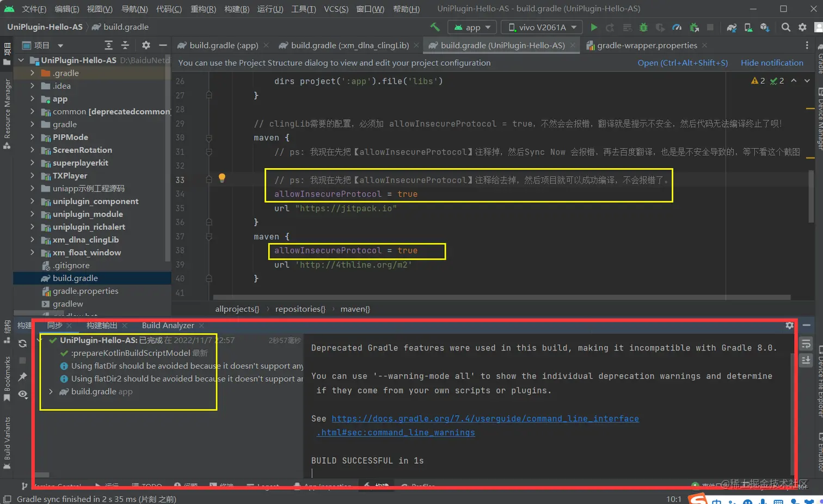
Task: Toggle the Build panel eye view filter
Action: pos(22,394)
